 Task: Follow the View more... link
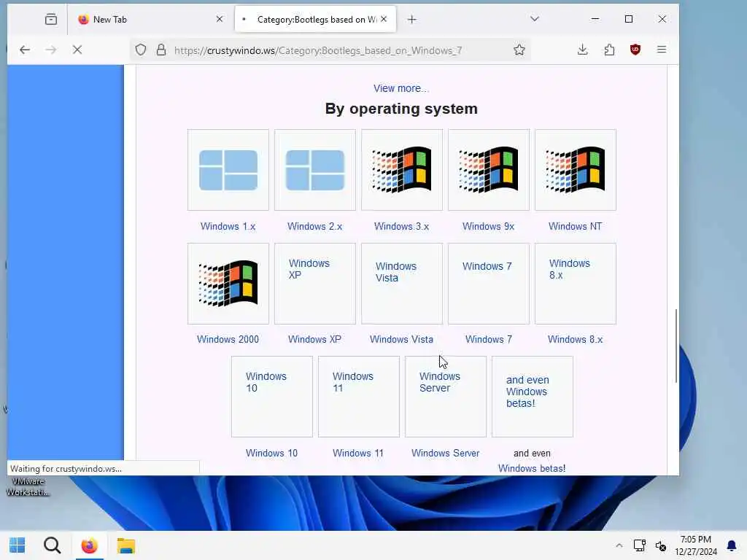pyautogui.click(x=401, y=88)
